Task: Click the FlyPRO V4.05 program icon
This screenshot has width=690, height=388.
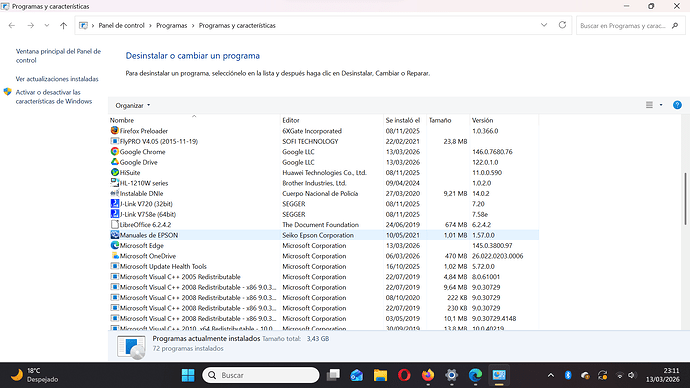Action: tap(114, 141)
